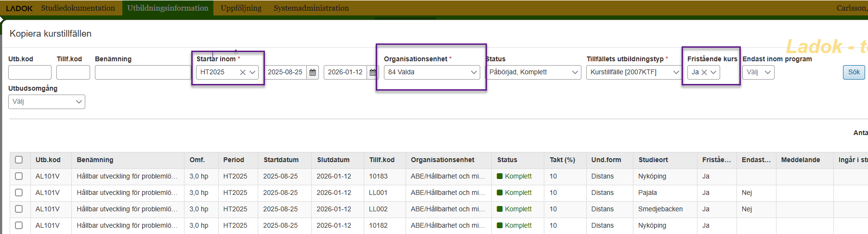Screen dimensions: 868x234
Task: Expand the Fristående kurs dropdown arrow
Action: 713,72
